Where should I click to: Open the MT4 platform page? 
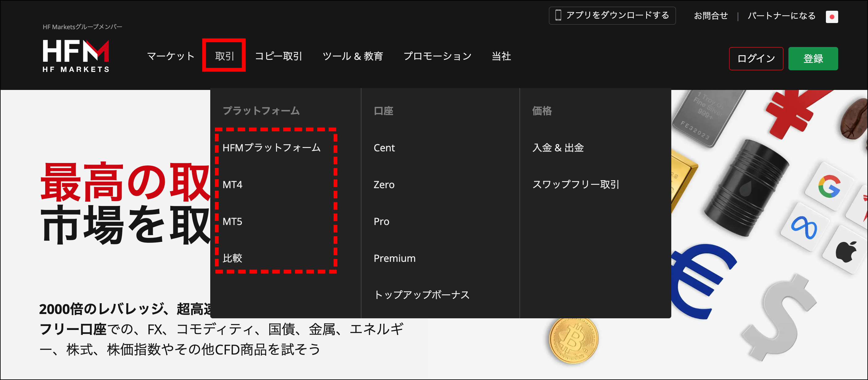click(232, 184)
